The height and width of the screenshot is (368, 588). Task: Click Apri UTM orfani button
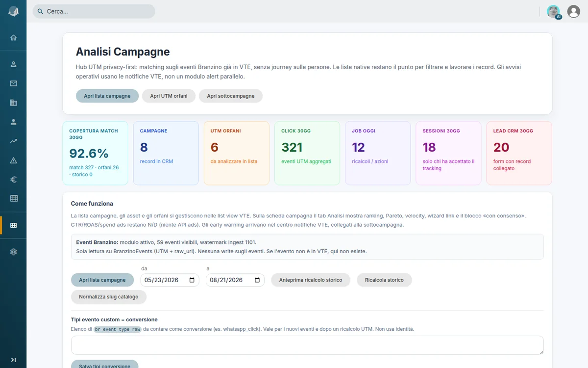coord(169,96)
